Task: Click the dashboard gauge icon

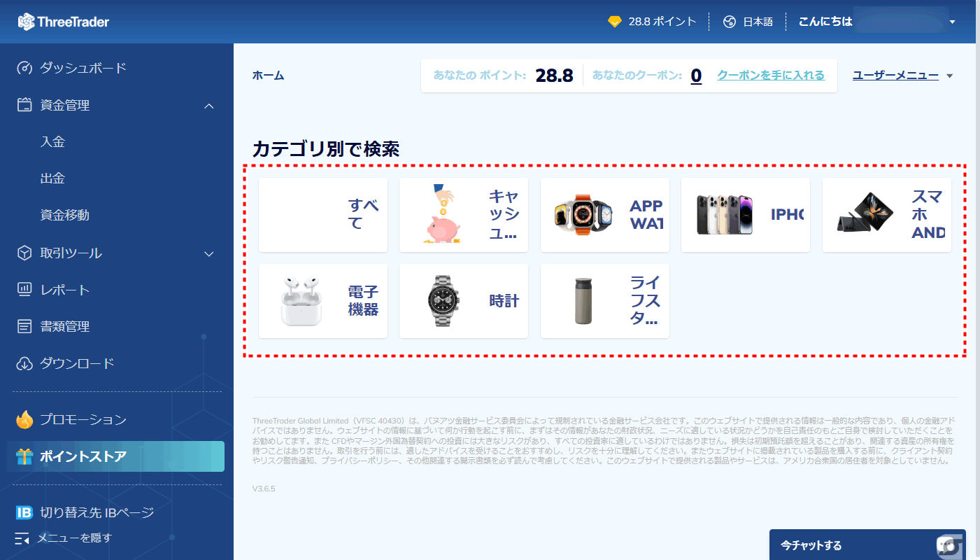Action: click(24, 68)
